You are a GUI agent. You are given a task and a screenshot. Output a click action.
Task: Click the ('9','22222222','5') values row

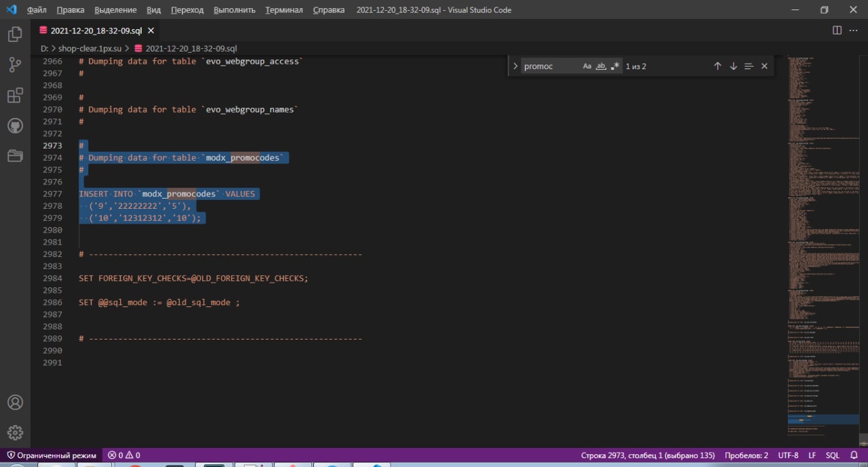(141, 206)
